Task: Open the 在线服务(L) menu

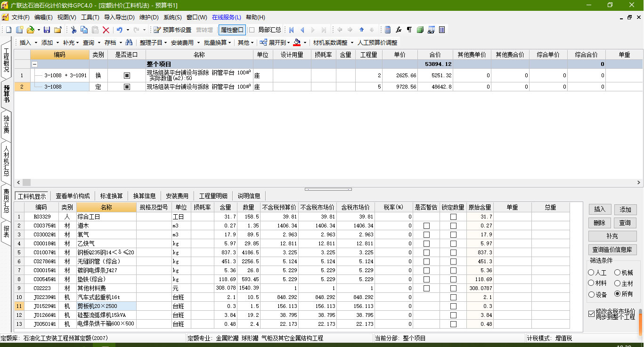Action: point(227,17)
